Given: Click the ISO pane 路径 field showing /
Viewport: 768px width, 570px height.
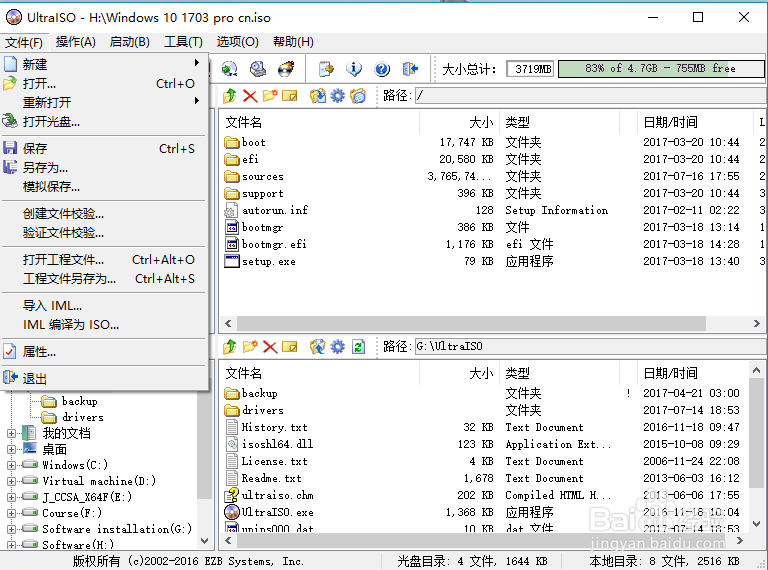Looking at the screenshot, I should click(x=590, y=95).
